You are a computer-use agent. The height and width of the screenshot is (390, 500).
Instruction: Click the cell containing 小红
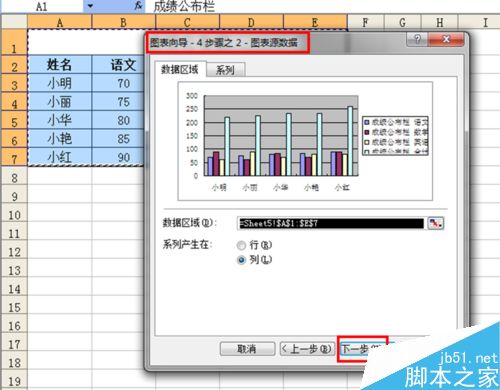coord(60,157)
